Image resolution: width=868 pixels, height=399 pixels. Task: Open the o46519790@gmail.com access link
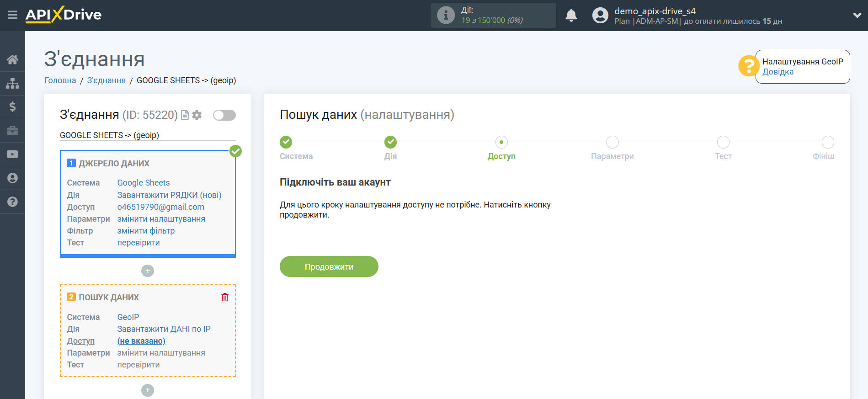[160, 207]
